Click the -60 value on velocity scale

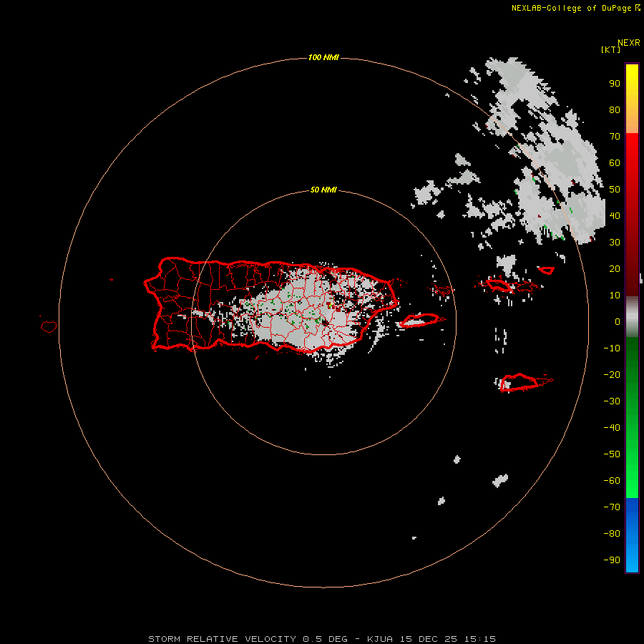[612, 481]
